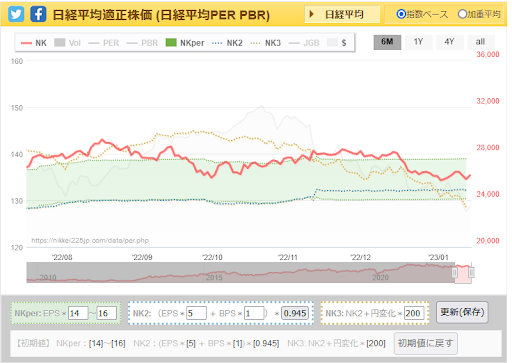Image resolution: width=512 pixels, height=363 pixels.
Task: Click the nikkei225jp.com URL text in chart
Action: [90, 240]
